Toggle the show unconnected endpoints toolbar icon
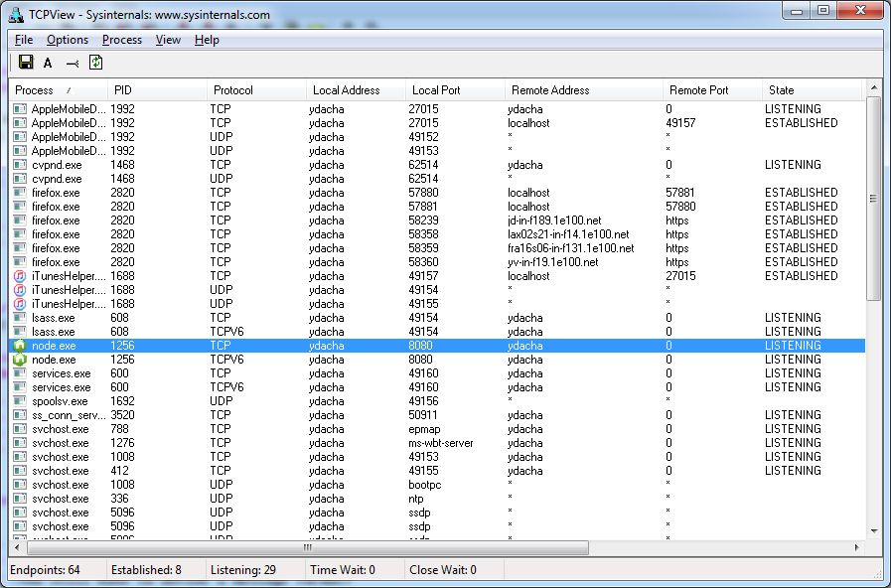This screenshot has height=588, width=891. [73, 64]
